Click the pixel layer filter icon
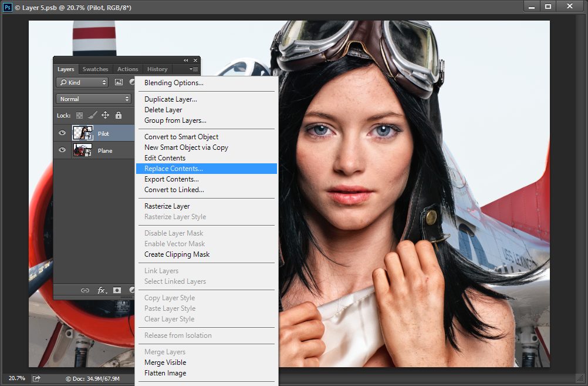 coord(119,82)
